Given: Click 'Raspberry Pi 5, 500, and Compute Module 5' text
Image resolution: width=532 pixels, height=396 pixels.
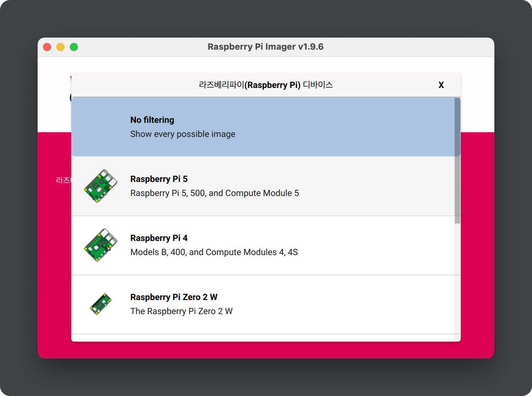Looking at the screenshot, I should tap(215, 193).
